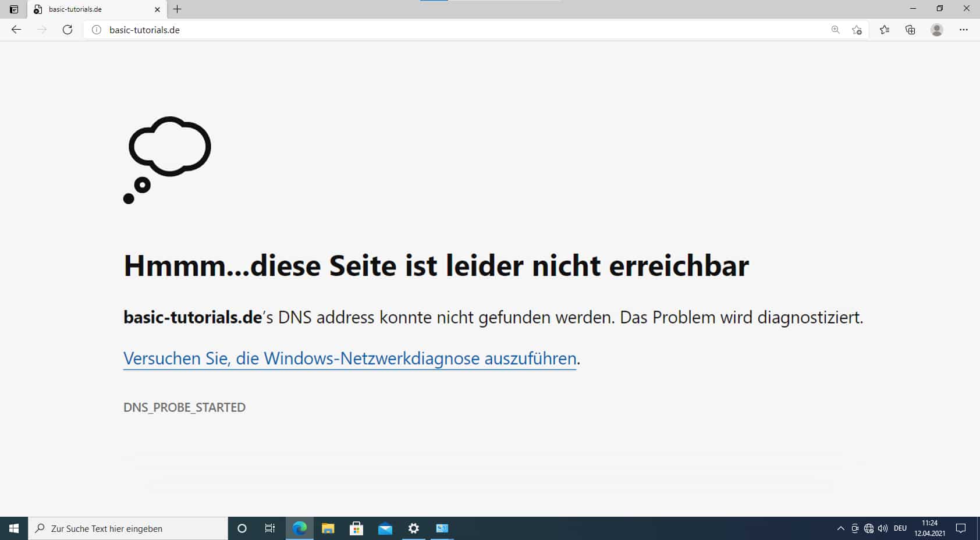Click the browser back arrow

[16, 30]
